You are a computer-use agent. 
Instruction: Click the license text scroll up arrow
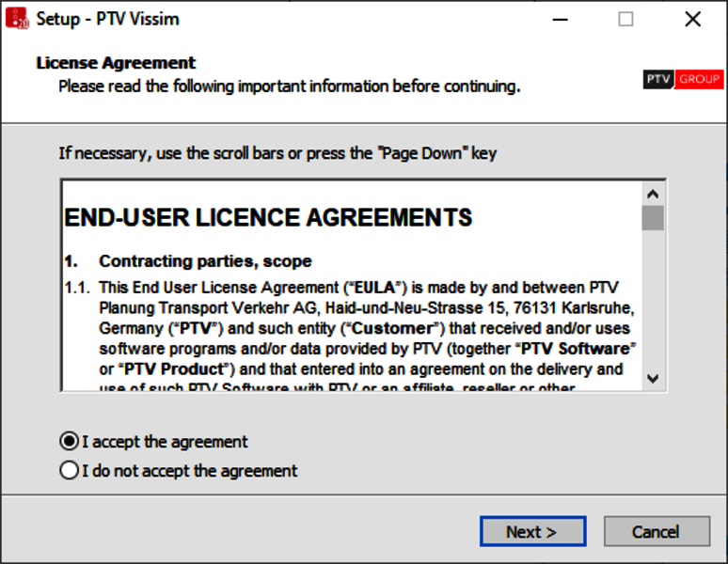(653, 193)
